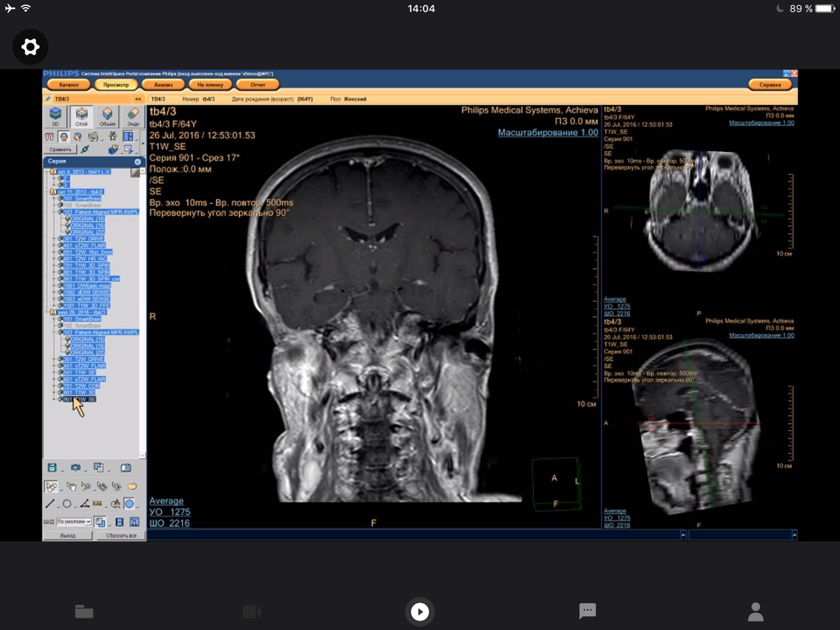This screenshot has height=630, width=840.
Task: Select the axial brain viewport
Action: tap(699, 210)
